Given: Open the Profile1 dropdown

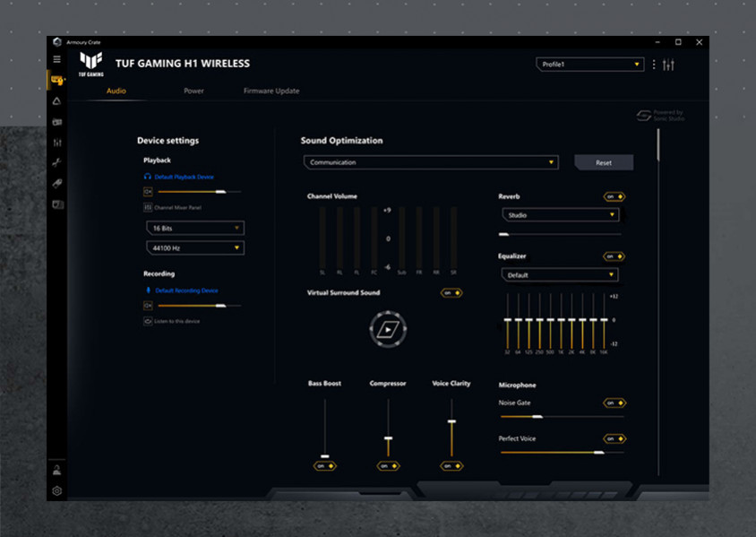Looking at the screenshot, I should click(589, 65).
